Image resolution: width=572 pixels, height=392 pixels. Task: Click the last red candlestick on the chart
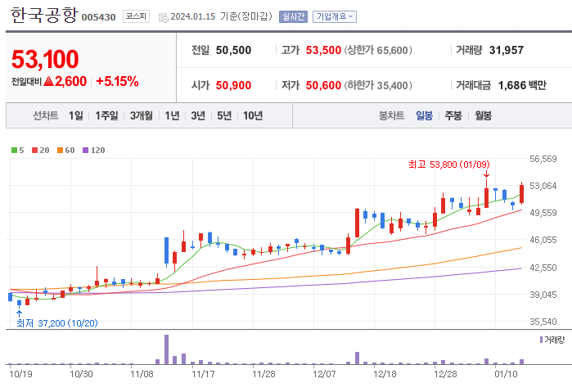[x=521, y=193]
